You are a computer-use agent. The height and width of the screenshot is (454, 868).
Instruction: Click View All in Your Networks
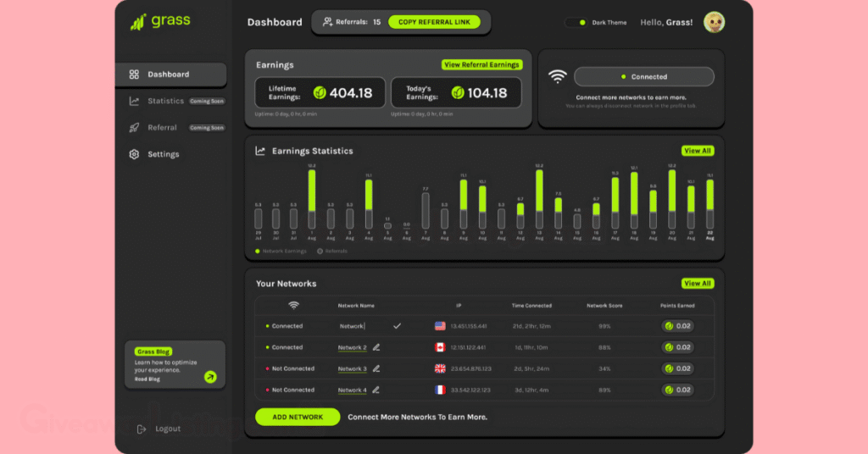[698, 284]
